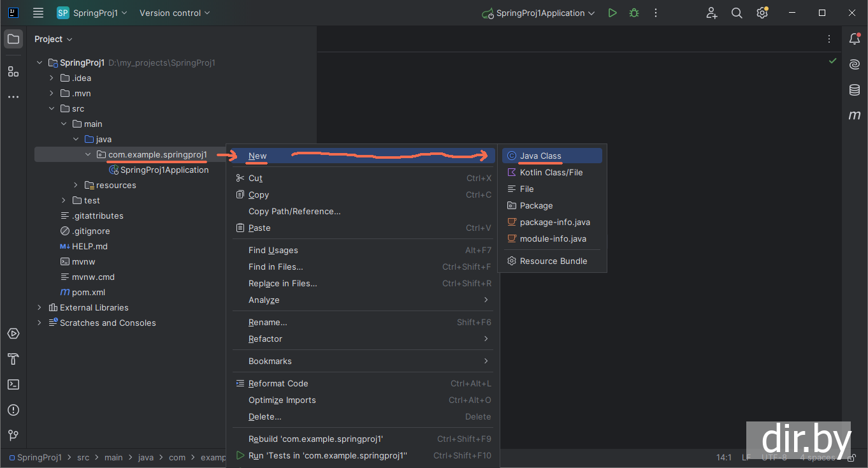868x468 pixels.
Task: Start debugging using the bug icon
Action: point(633,13)
